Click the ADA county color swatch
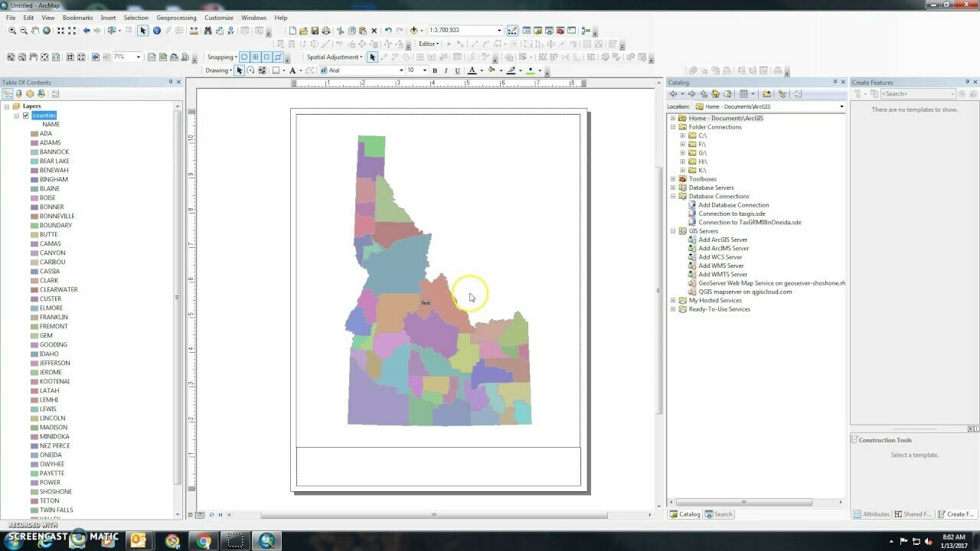980x551 pixels. pos(34,134)
